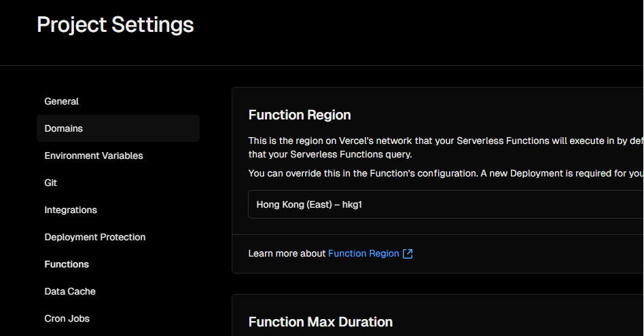Image resolution: width=644 pixels, height=336 pixels.
Task: Click the empty sidebar area below Cron Jobs
Action: point(115,332)
